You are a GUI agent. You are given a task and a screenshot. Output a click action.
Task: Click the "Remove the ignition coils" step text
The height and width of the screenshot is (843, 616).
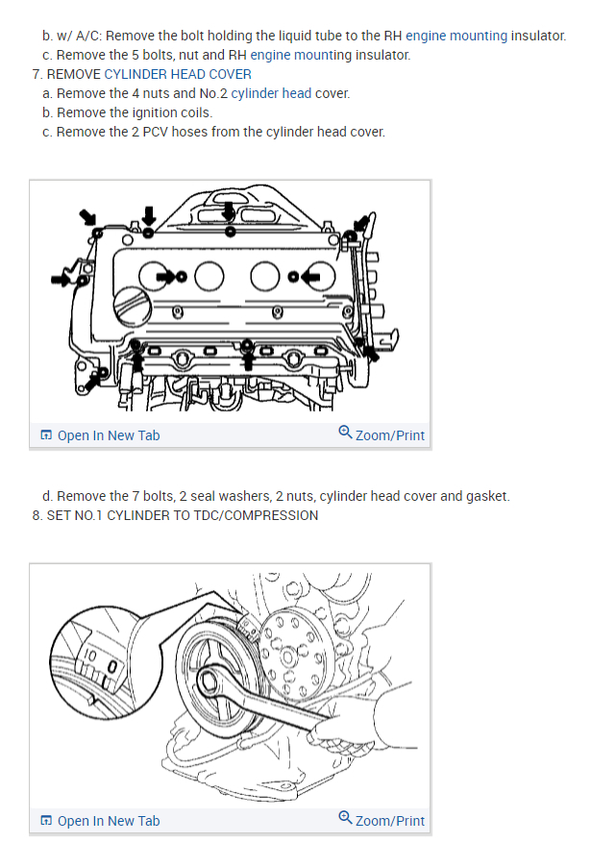tap(128, 112)
